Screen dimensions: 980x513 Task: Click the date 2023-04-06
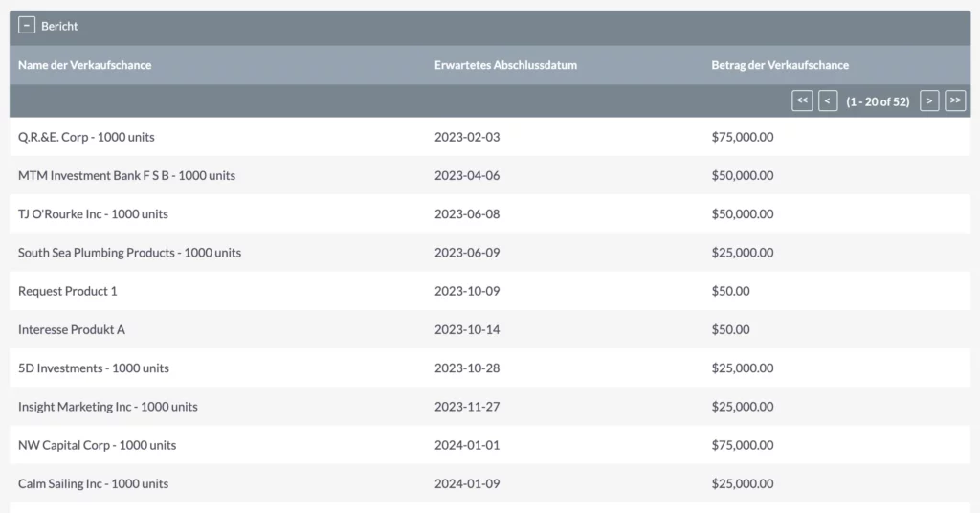[x=467, y=175]
